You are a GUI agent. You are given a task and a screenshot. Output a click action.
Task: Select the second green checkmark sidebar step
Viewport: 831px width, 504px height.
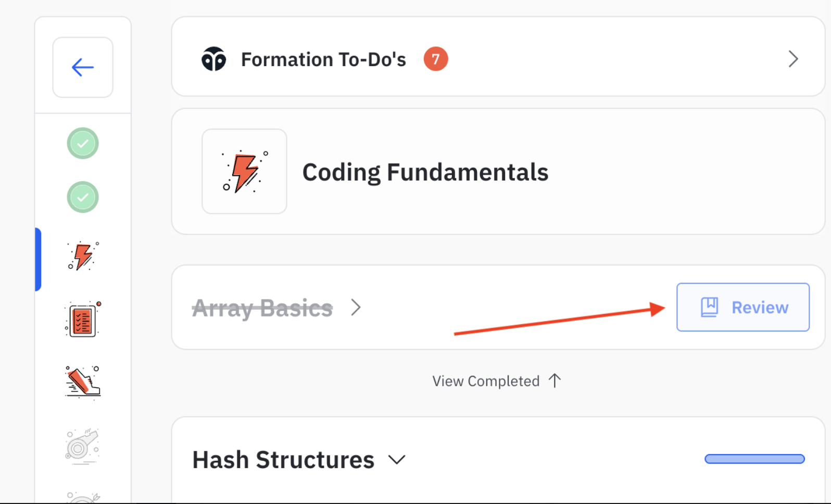click(x=83, y=197)
